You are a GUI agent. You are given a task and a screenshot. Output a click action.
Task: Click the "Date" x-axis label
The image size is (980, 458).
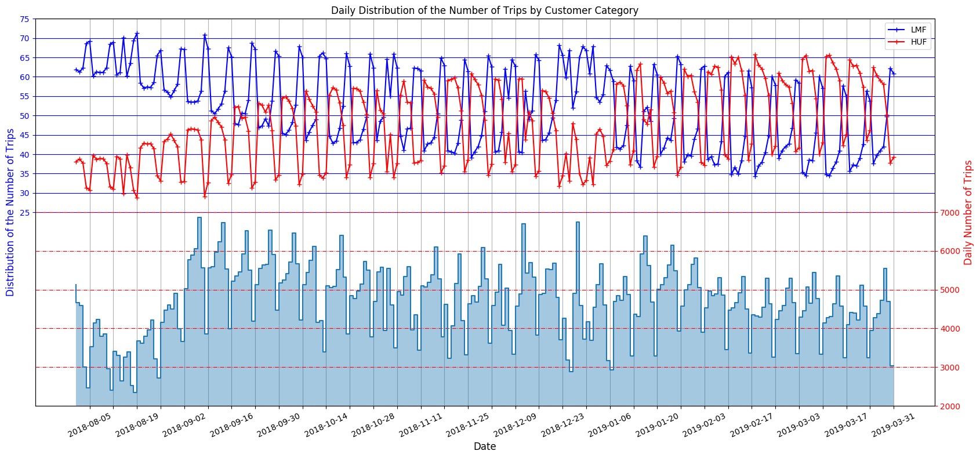(484, 446)
